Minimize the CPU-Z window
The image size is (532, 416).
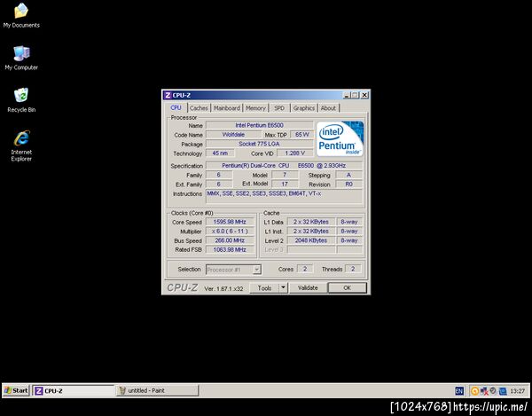[347, 95]
